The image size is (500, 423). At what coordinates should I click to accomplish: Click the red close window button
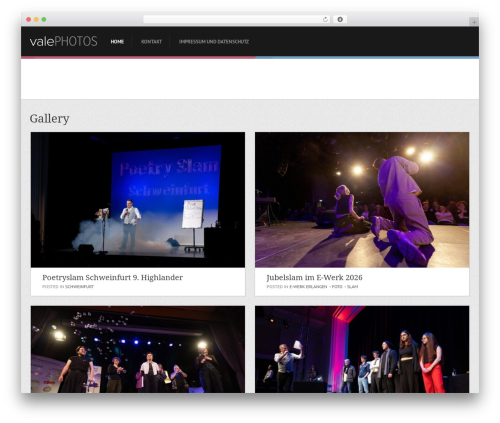point(29,19)
